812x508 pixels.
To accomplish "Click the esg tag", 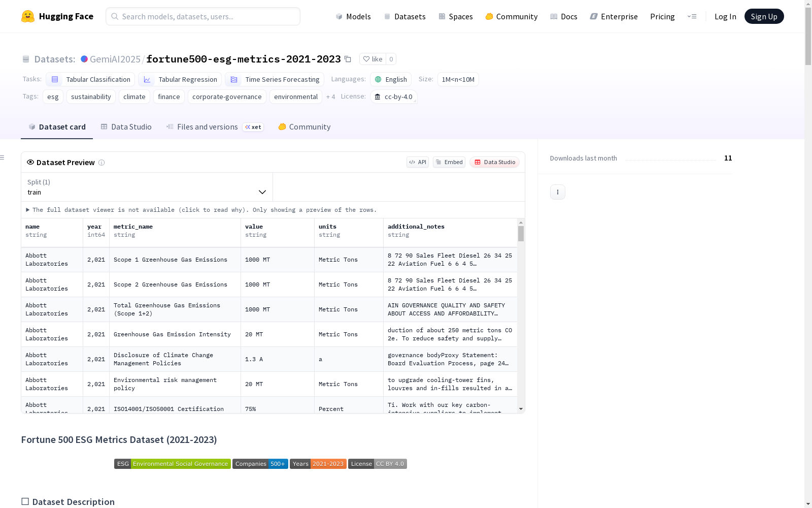I will pos(53,97).
